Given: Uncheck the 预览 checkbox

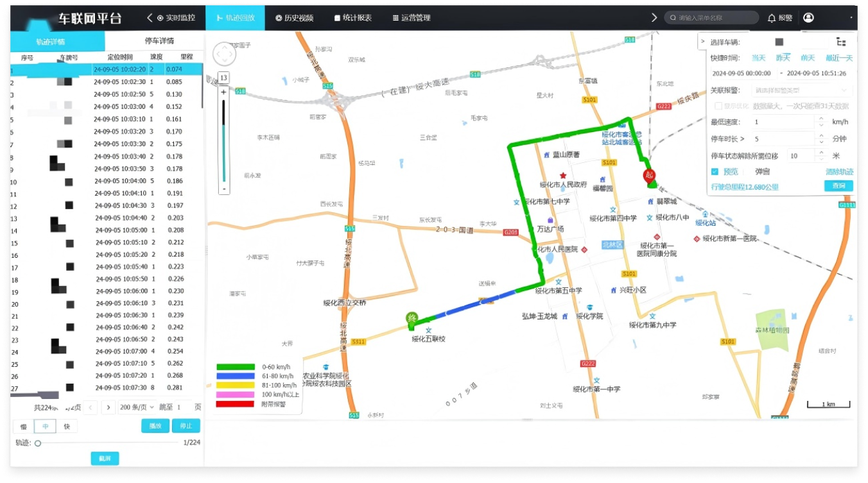Looking at the screenshot, I should [x=715, y=172].
